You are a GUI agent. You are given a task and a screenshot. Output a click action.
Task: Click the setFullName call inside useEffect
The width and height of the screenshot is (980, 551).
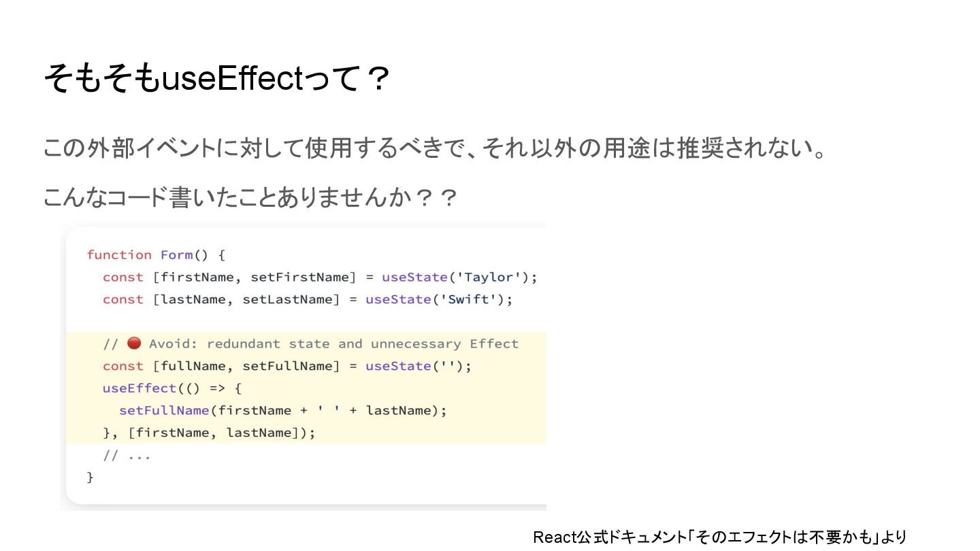(x=163, y=410)
